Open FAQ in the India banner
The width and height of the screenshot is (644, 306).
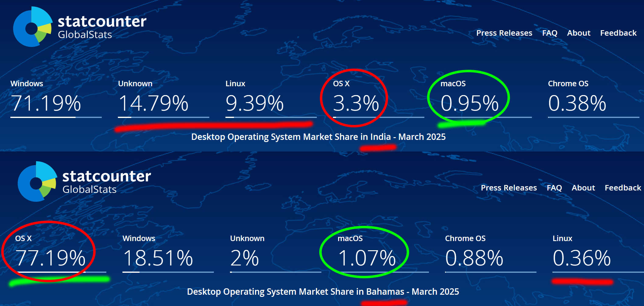coord(550,33)
